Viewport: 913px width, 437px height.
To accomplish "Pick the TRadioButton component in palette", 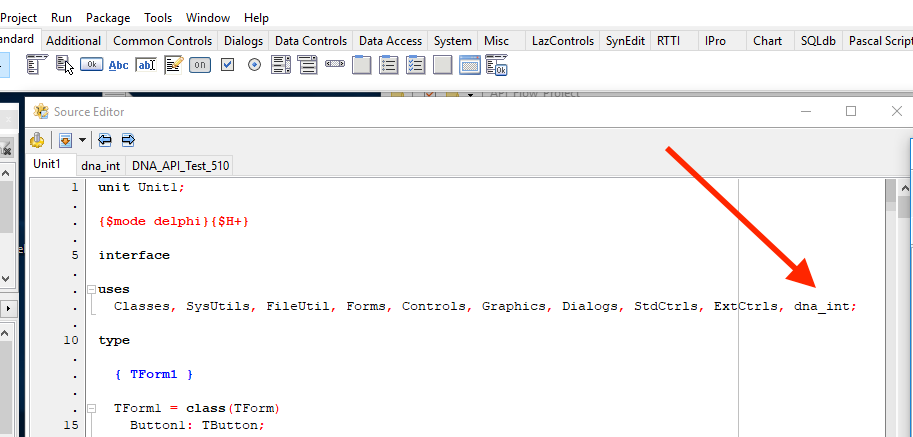I will [254, 65].
